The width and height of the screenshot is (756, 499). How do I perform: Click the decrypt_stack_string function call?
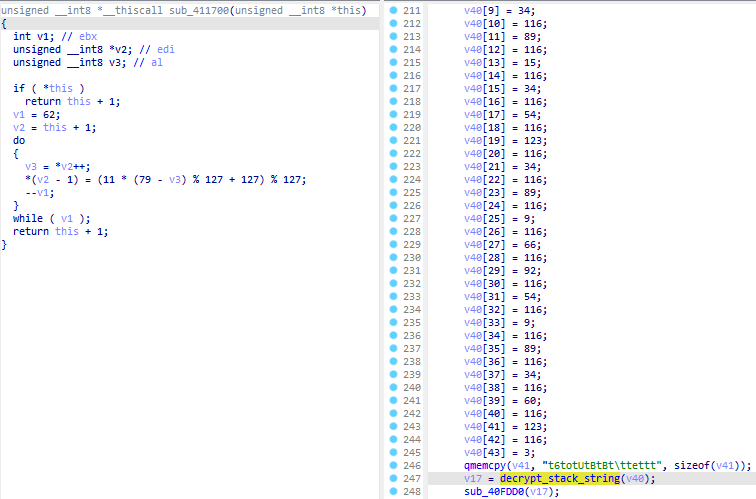click(x=560, y=478)
